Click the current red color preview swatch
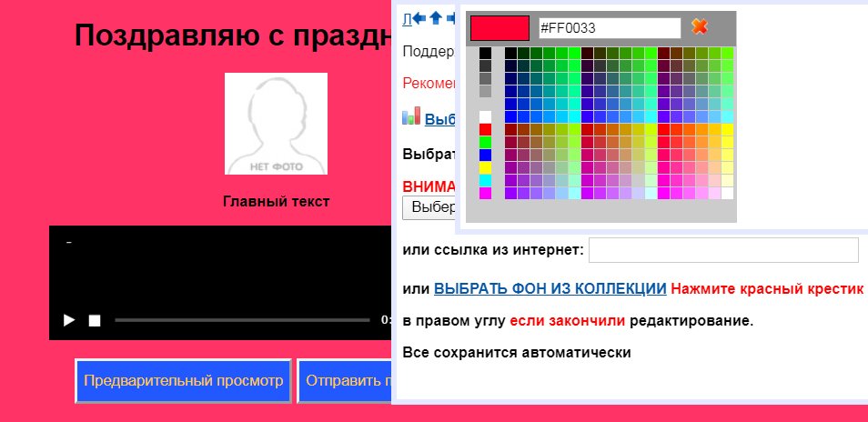Image resolution: width=868 pixels, height=422 pixels. (x=500, y=28)
